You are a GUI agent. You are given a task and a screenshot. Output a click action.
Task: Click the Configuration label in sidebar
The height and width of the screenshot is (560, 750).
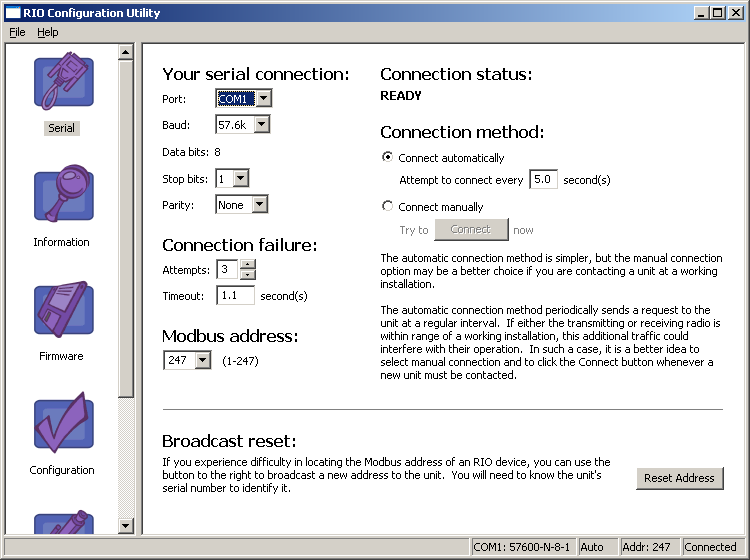pyautogui.click(x=62, y=470)
